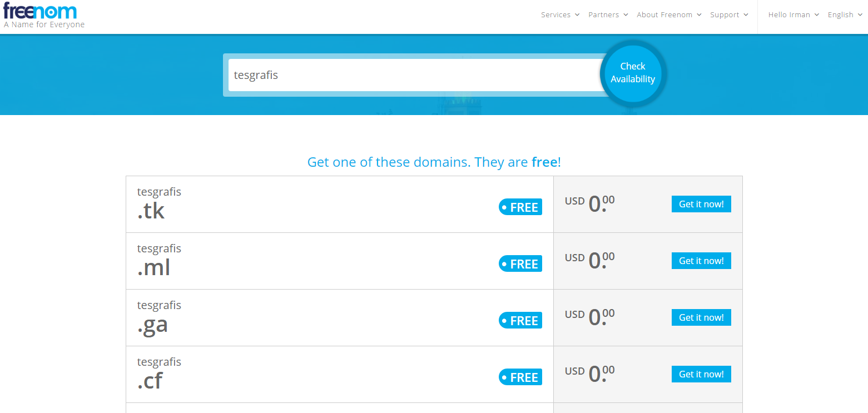Focus the domain search field containing tesgrafis
The image size is (868, 413).
pos(416,75)
